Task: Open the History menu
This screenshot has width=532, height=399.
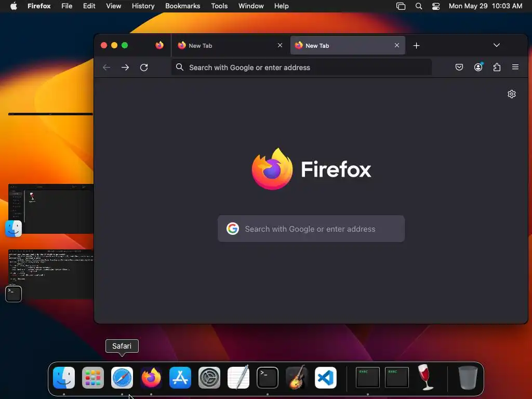Action: click(x=143, y=6)
